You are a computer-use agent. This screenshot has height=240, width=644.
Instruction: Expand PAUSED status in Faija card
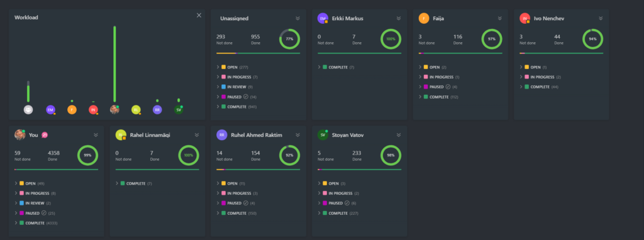tap(438, 87)
